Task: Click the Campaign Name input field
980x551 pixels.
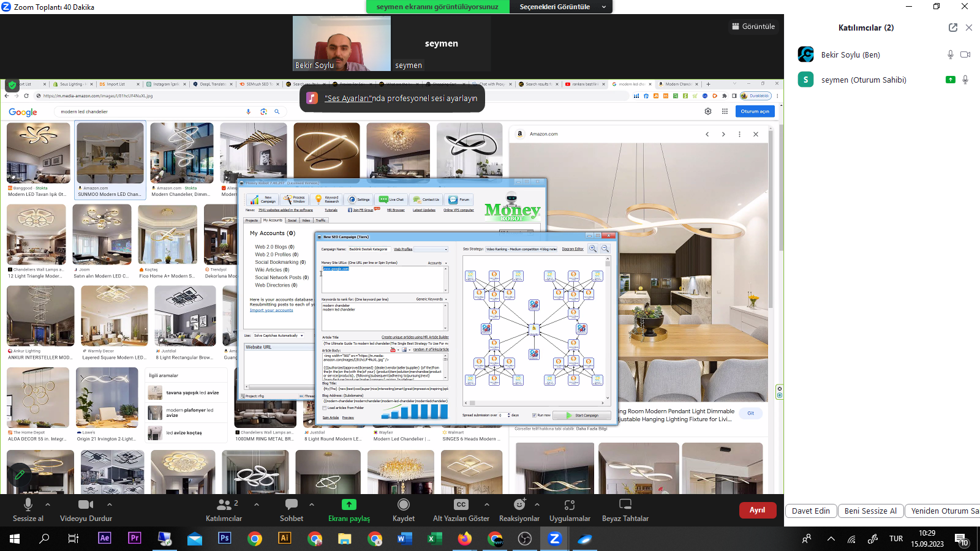Action: [369, 249]
